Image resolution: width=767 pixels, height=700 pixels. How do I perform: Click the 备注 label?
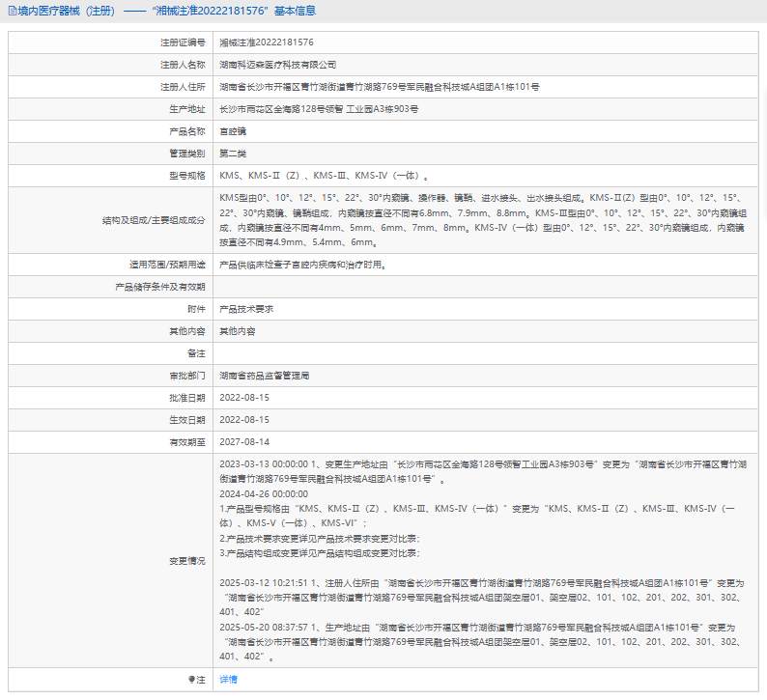196,353
